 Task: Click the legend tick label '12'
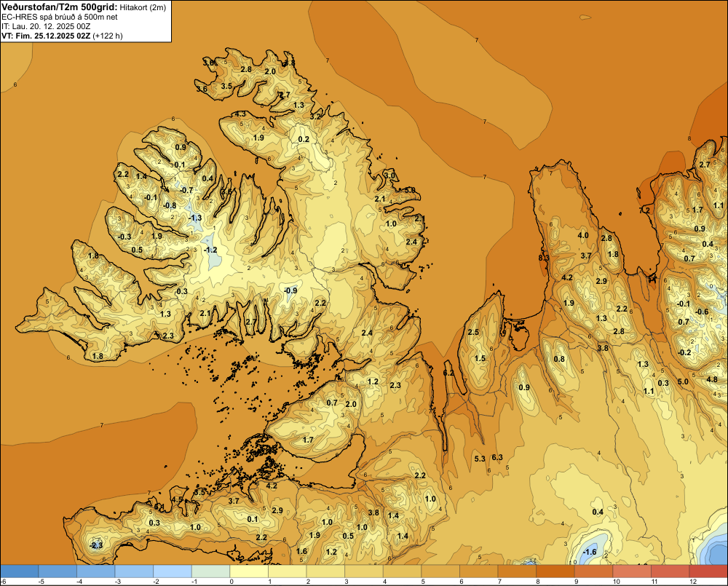pos(693,582)
